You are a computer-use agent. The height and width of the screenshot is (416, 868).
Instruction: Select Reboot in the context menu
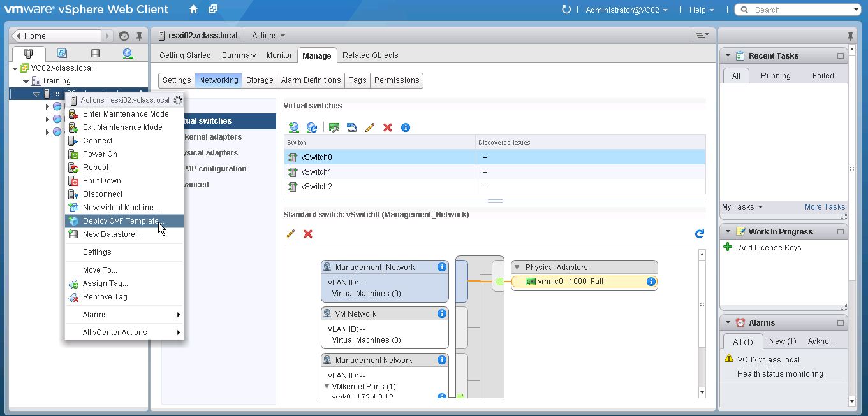124,168
